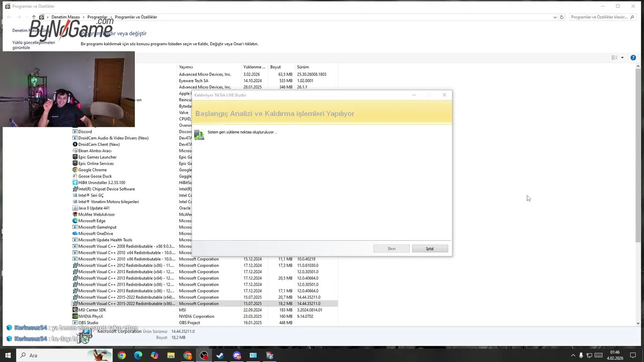
Task: Open the address bar history dropdown
Action: (x=555, y=17)
